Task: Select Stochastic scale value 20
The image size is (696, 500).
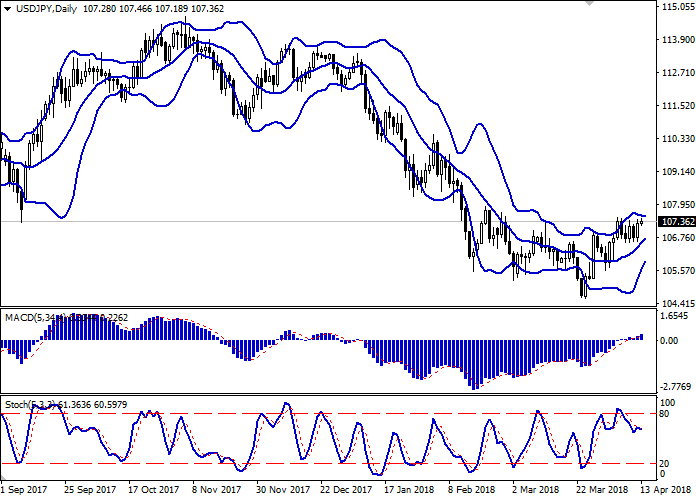Action: click(664, 464)
